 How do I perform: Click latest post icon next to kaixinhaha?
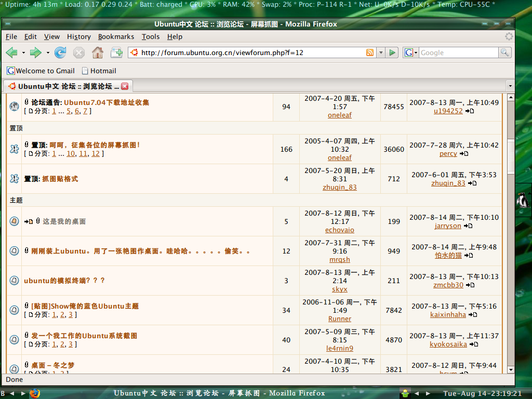pyautogui.click(x=473, y=314)
